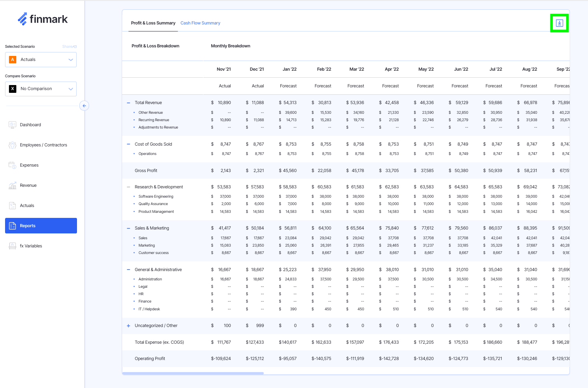Open the Revenue section icon
Viewport: 588px width, 388px height.
click(12, 185)
